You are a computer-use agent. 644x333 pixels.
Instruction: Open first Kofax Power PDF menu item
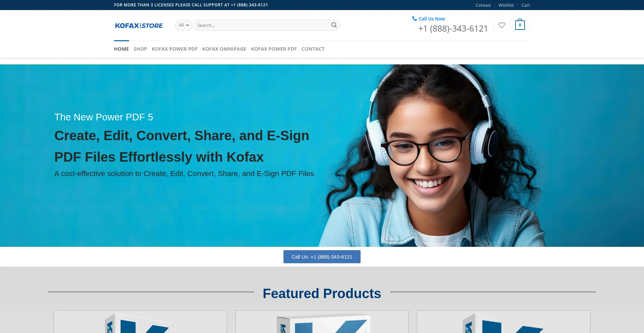point(175,49)
